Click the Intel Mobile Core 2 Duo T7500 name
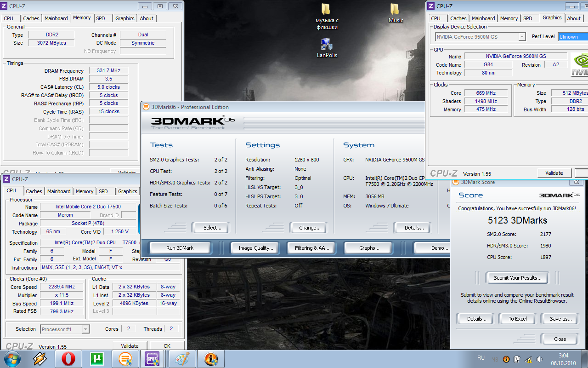This screenshot has height=368, width=588. coord(88,207)
